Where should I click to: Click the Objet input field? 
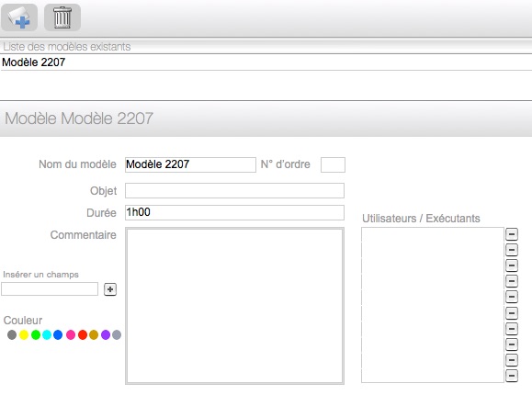coord(234,191)
